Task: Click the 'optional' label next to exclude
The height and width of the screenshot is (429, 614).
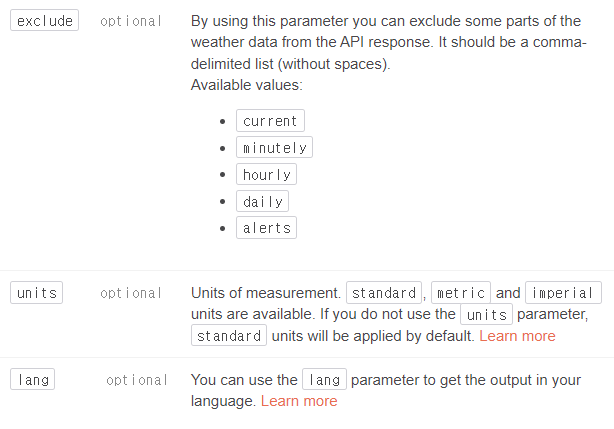Action: click(131, 21)
